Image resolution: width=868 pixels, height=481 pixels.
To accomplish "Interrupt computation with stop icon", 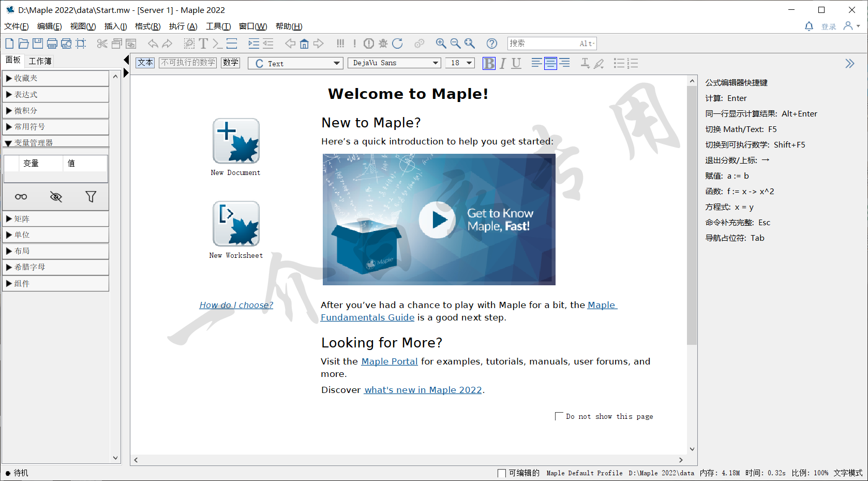I will pyautogui.click(x=369, y=43).
